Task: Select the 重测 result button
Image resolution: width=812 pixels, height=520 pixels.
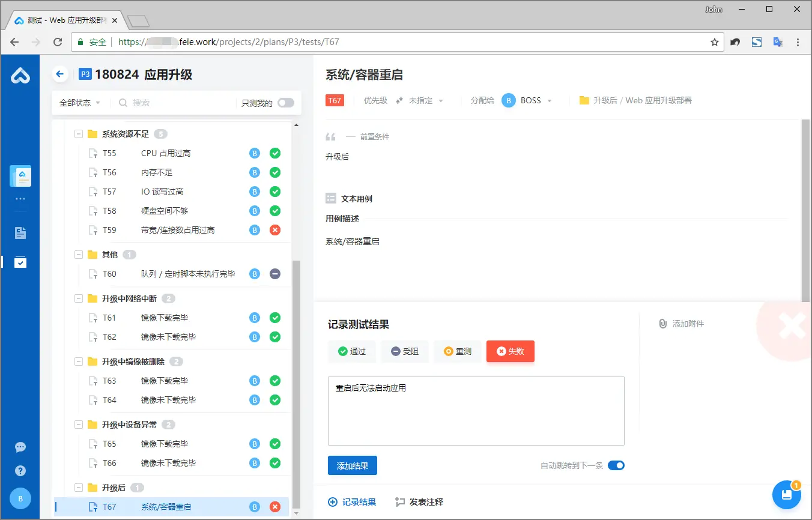Action: pyautogui.click(x=458, y=351)
